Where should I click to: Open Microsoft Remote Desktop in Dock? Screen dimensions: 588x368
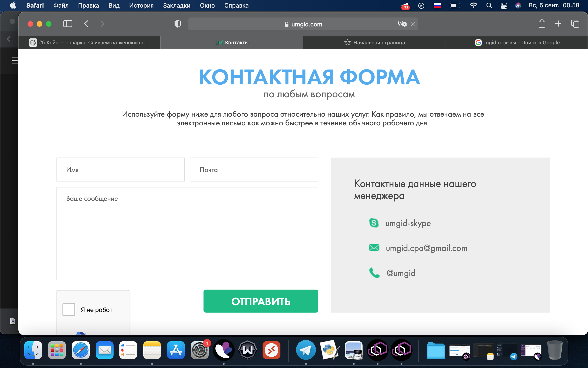(x=271, y=350)
